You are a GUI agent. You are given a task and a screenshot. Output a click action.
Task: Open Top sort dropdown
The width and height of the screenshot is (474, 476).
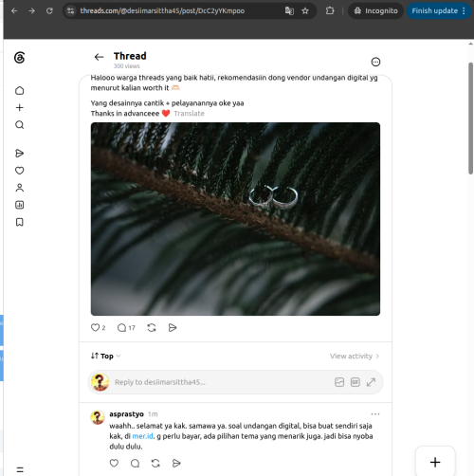(x=105, y=356)
